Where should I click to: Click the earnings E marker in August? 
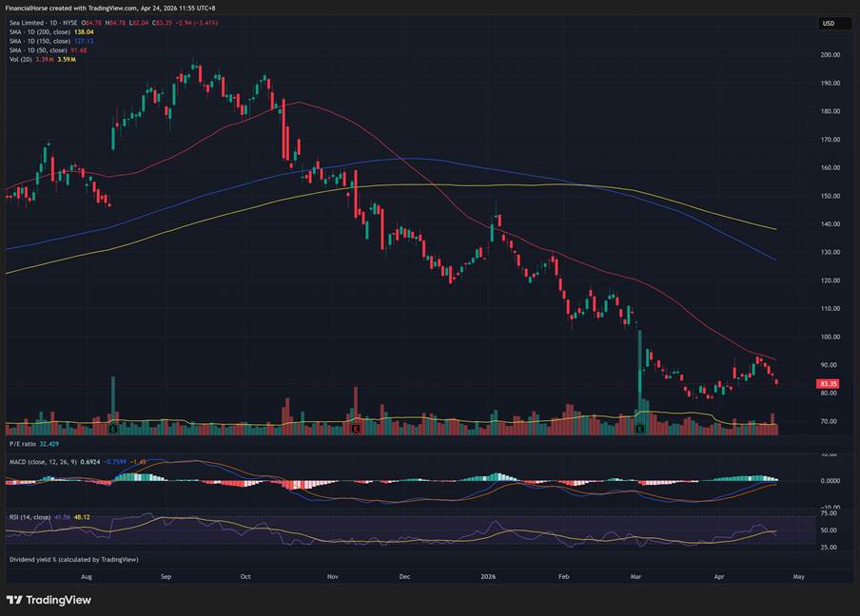point(113,430)
